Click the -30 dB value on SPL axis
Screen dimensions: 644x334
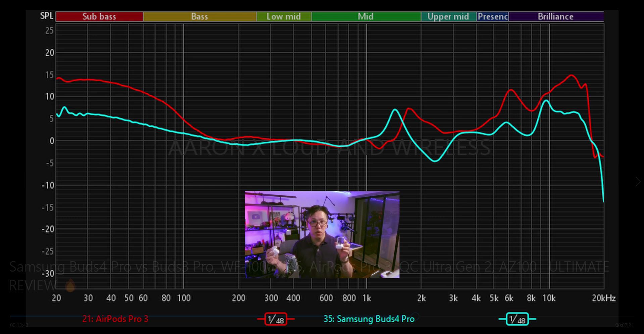click(48, 274)
